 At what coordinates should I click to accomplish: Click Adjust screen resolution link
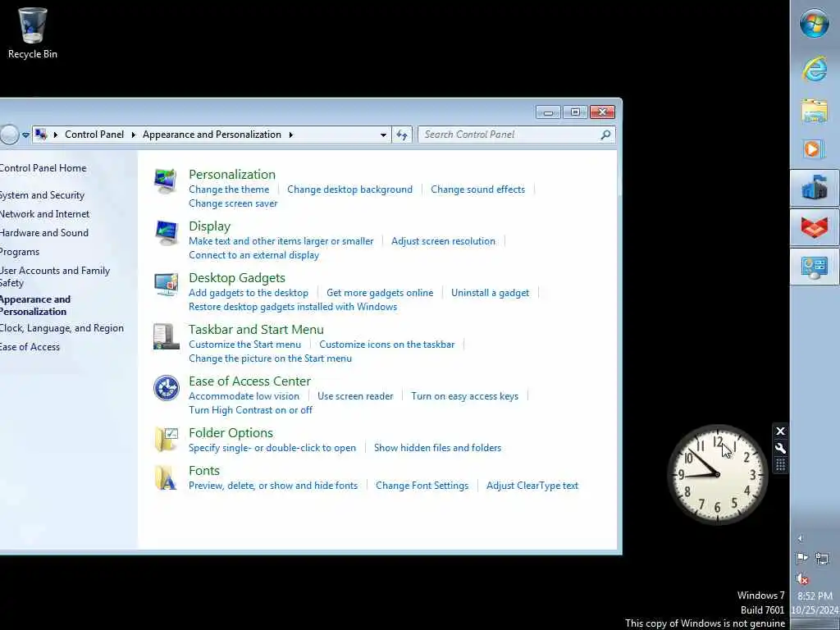click(443, 241)
